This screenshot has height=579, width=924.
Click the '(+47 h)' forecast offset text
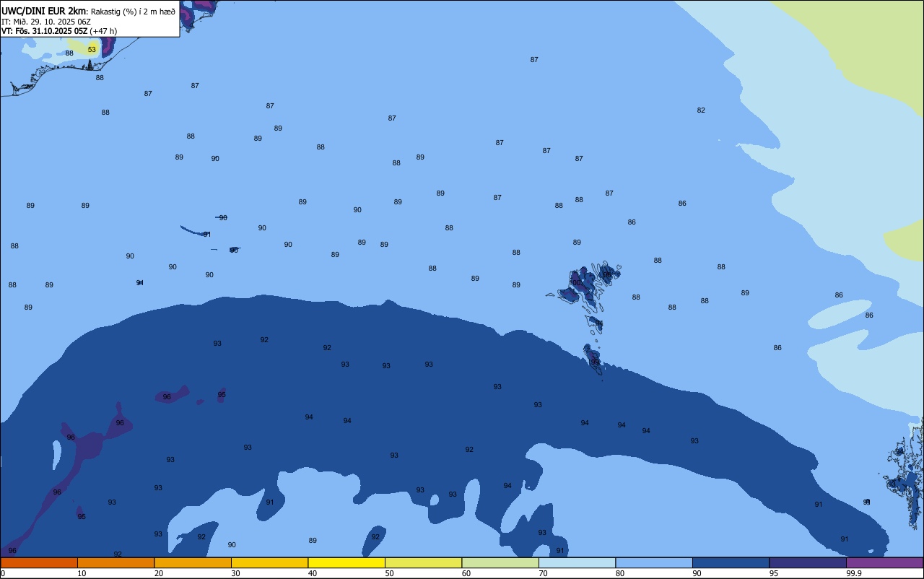[103, 31]
